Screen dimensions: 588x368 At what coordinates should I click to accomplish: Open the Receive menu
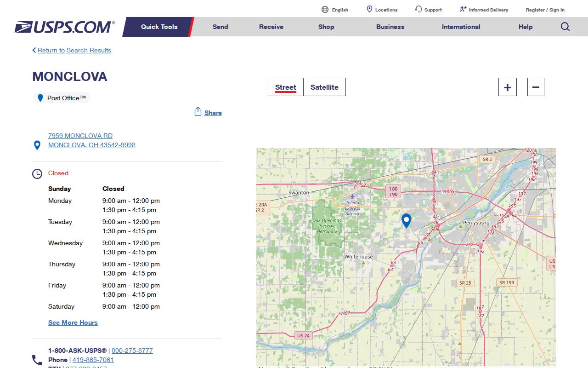pyautogui.click(x=271, y=27)
